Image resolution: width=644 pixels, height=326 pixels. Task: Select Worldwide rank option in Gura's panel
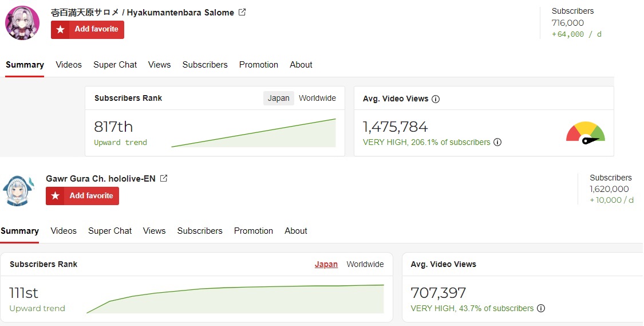click(x=365, y=264)
